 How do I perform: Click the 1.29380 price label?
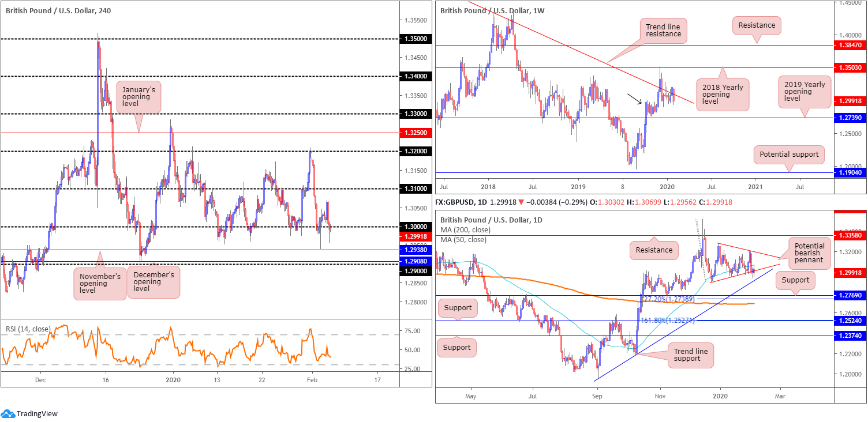(x=416, y=250)
